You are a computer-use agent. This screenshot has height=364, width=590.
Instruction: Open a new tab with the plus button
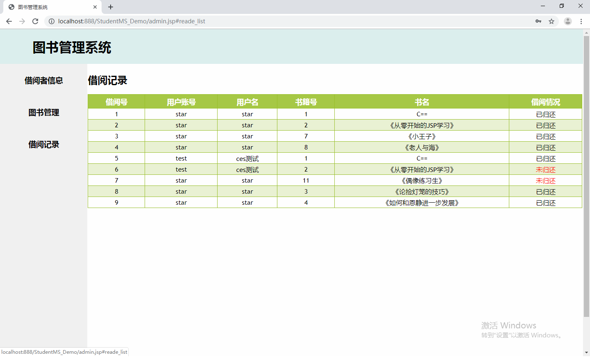(111, 7)
